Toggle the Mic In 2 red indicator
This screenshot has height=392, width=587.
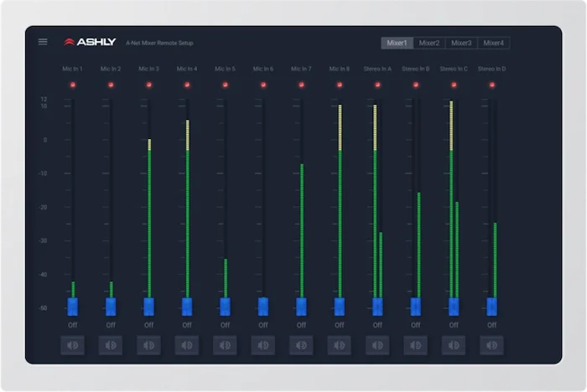111,85
